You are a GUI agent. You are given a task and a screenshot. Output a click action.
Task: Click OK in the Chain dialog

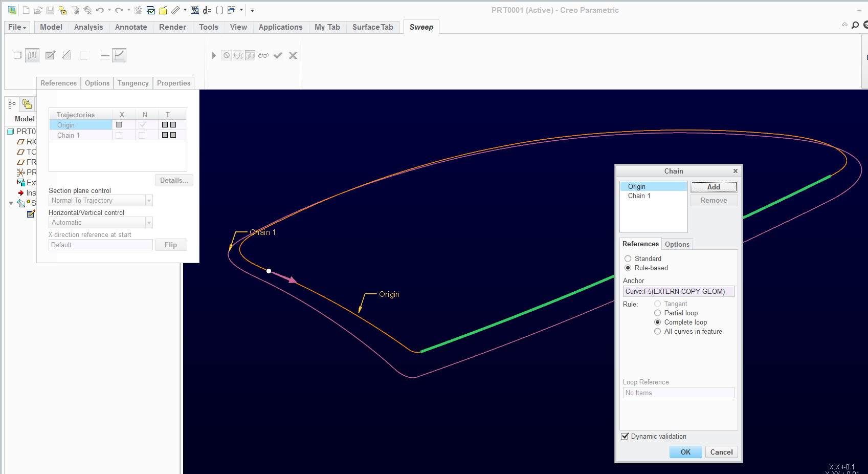685,452
